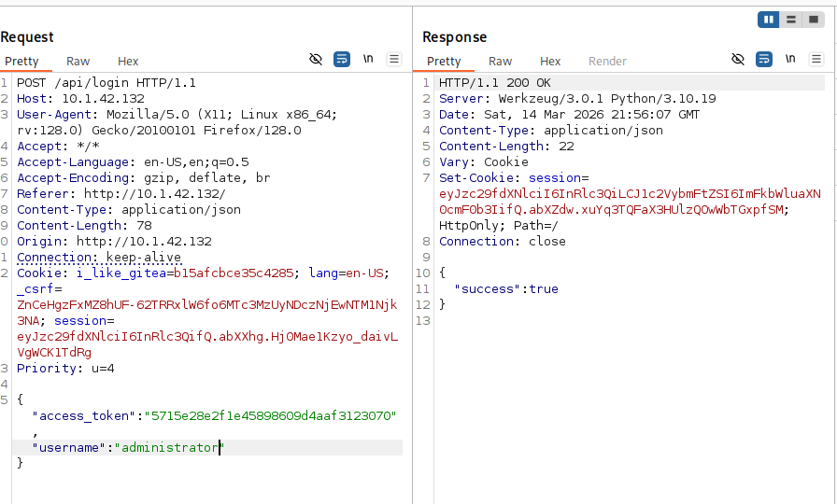The width and height of the screenshot is (837, 504).
Task: Switch Response to the Raw tab
Action: coord(500,62)
